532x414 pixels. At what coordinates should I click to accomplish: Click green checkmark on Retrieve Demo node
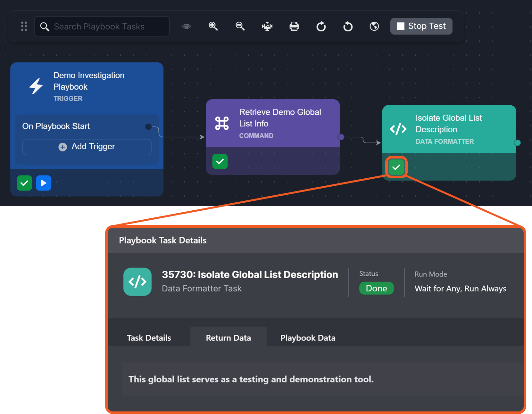[x=220, y=161]
